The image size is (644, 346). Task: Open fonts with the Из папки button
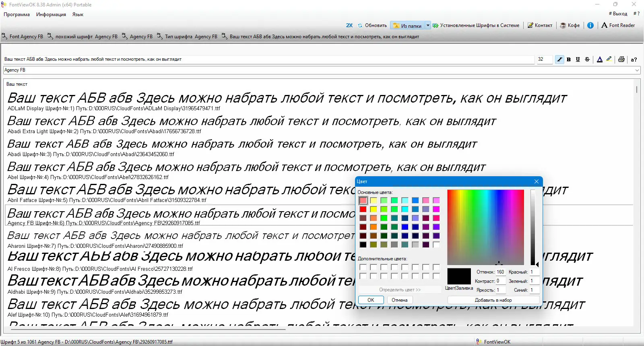tap(407, 25)
